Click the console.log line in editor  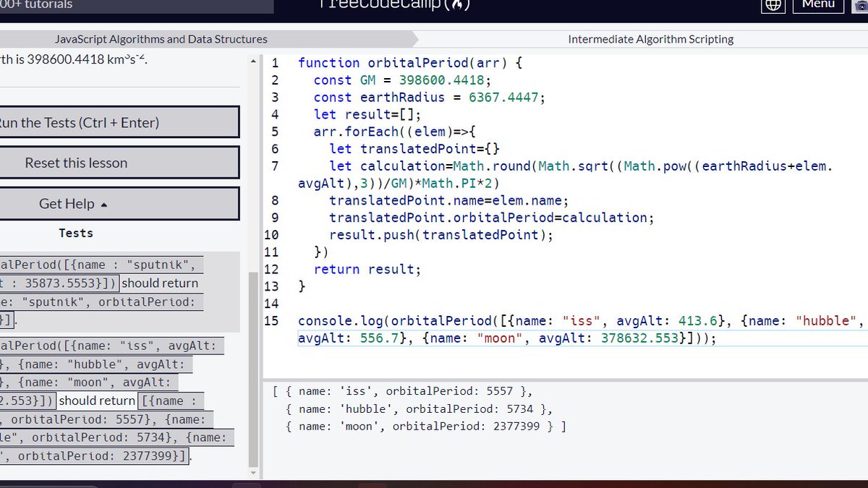coord(581,329)
